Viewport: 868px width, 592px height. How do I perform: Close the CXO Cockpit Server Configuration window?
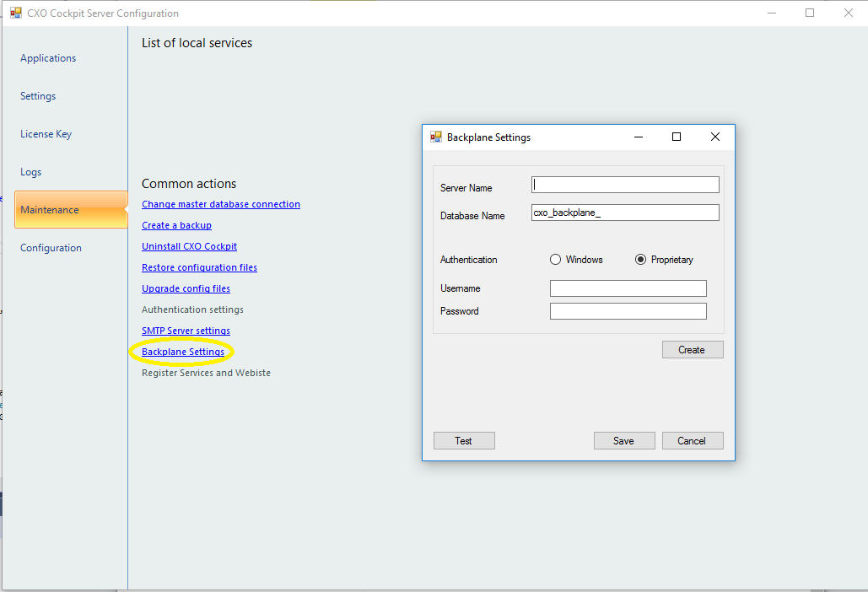(x=848, y=13)
